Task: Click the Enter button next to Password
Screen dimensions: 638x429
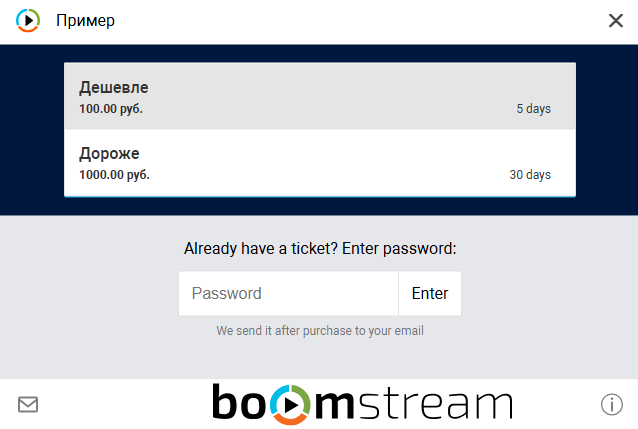Action: (x=430, y=293)
